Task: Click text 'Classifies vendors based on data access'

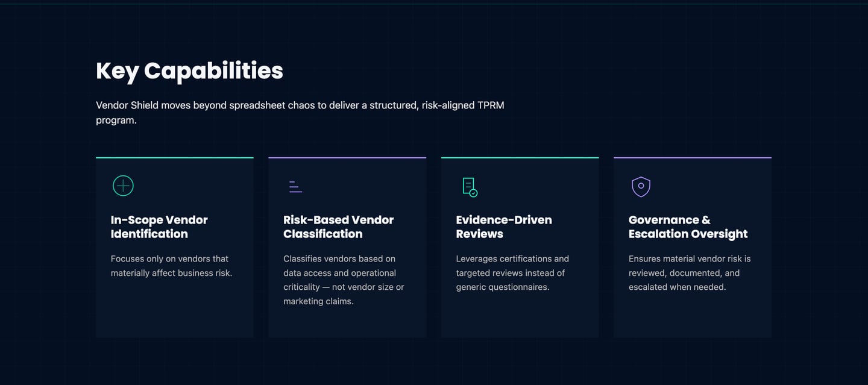Action: [344, 280]
